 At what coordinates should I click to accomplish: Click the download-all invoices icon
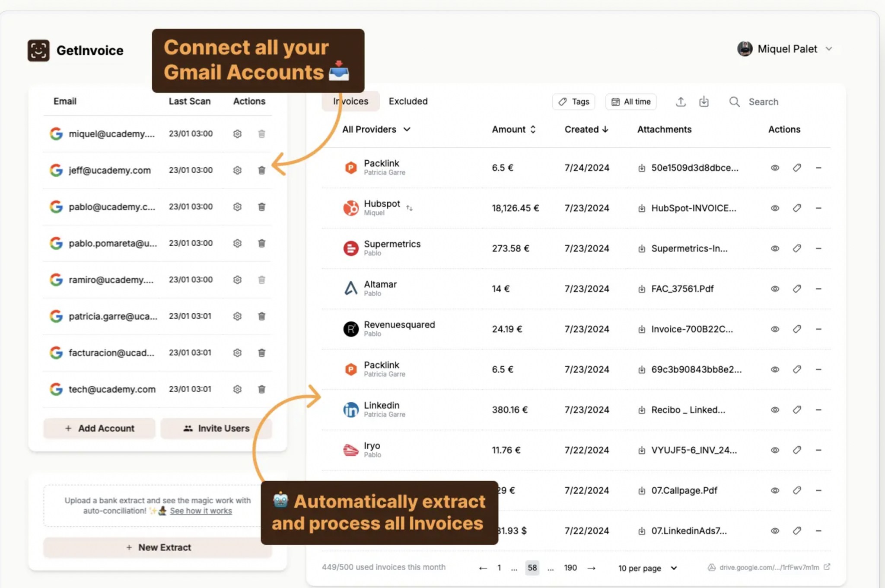(x=704, y=102)
